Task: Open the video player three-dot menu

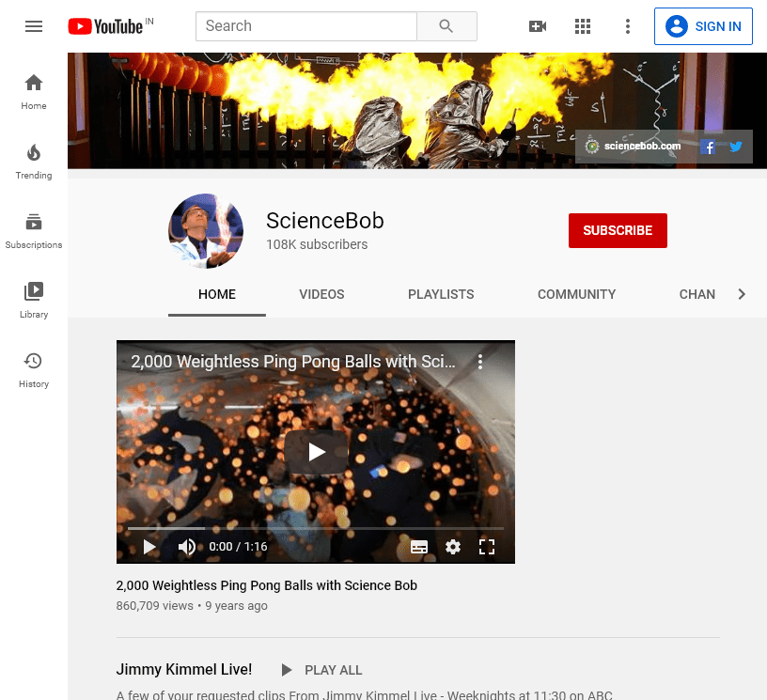Action: (480, 362)
